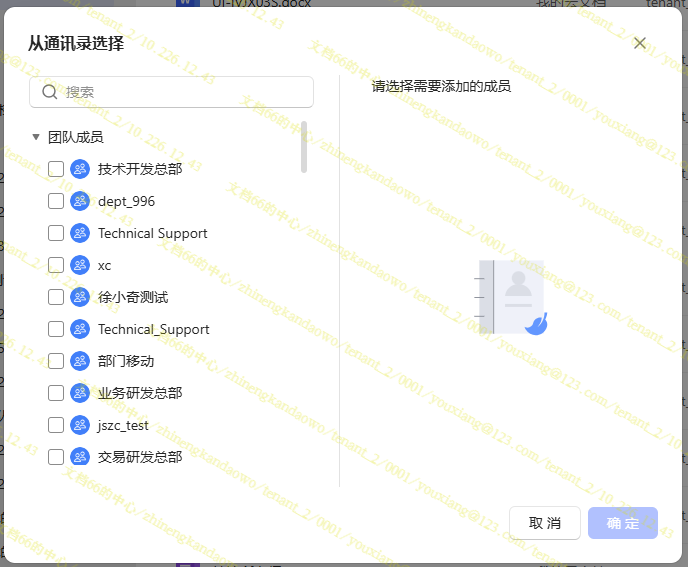This screenshot has height=567, width=688.
Task: Click the group icon next to xc
Action: click(80, 265)
